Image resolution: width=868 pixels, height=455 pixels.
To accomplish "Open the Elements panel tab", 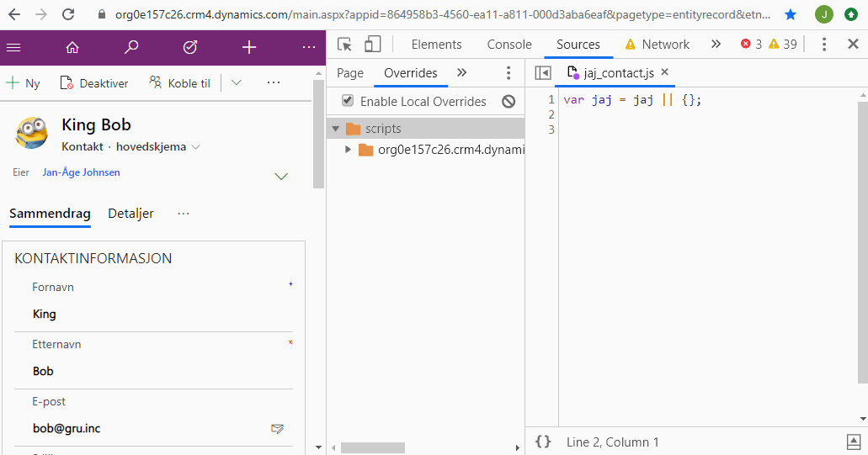I will click(x=436, y=45).
